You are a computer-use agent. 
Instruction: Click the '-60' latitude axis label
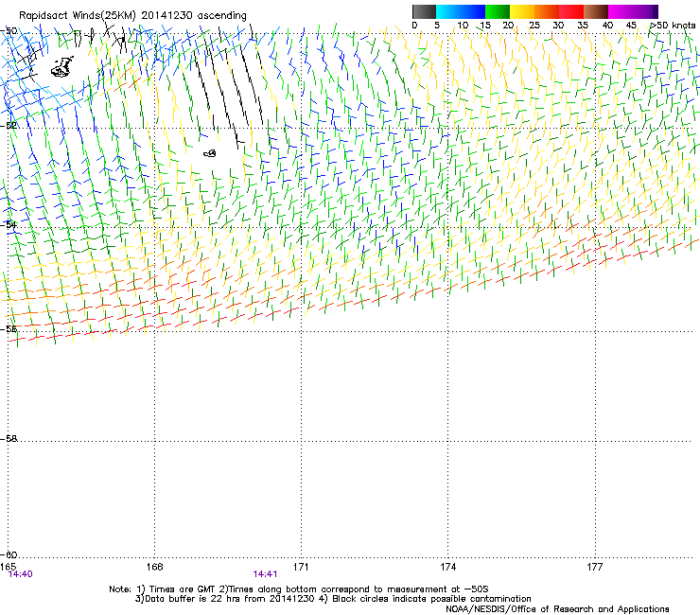(x=9, y=554)
